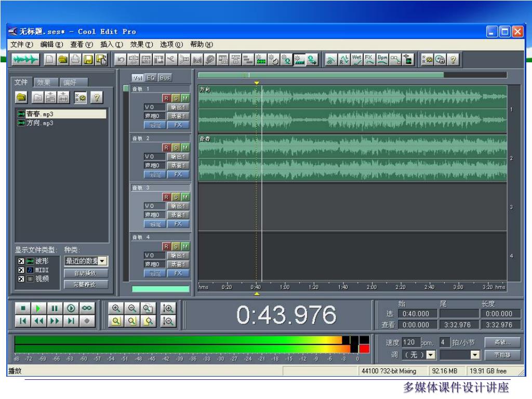Click the record button in transport
The width and height of the screenshot is (532, 399).
87,321
